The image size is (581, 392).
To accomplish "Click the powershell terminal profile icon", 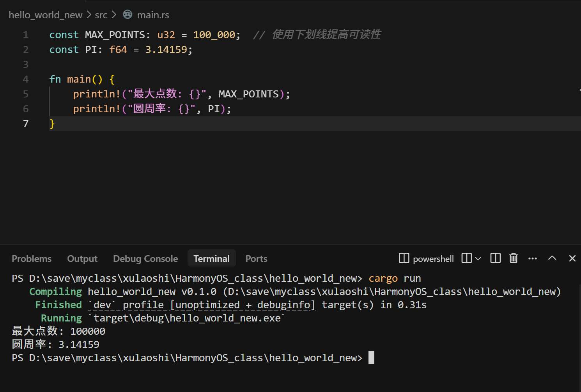I will coord(404,258).
